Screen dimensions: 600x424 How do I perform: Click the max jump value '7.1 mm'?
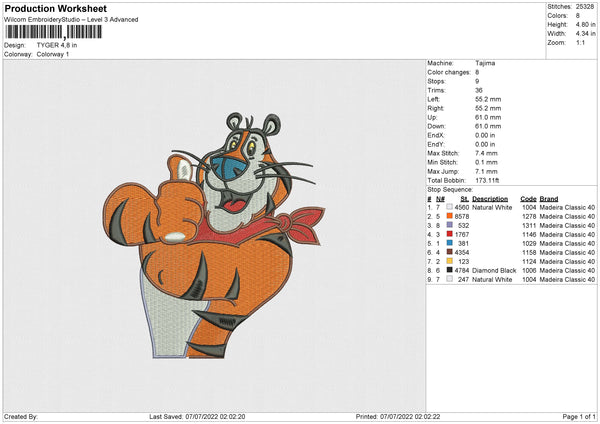pyautogui.click(x=486, y=171)
